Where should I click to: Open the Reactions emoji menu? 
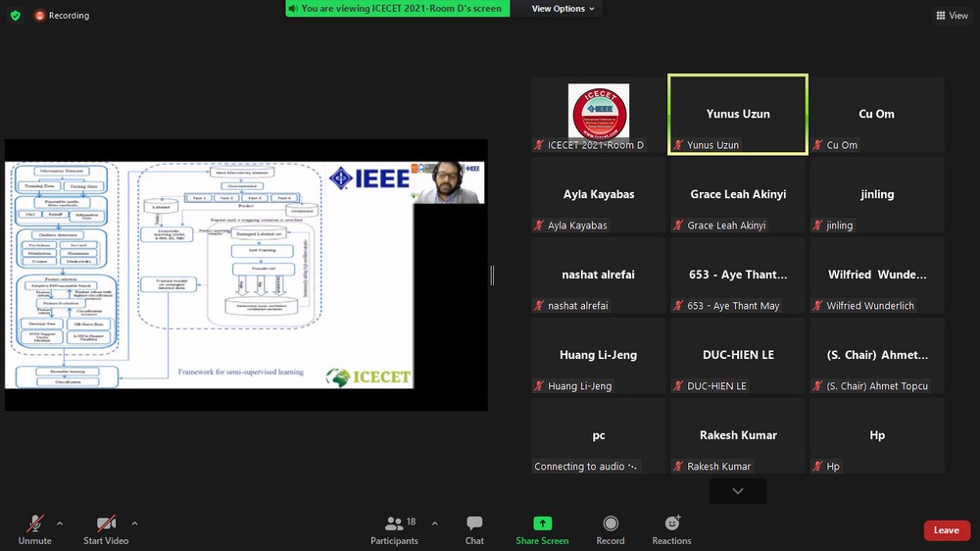click(671, 529)
